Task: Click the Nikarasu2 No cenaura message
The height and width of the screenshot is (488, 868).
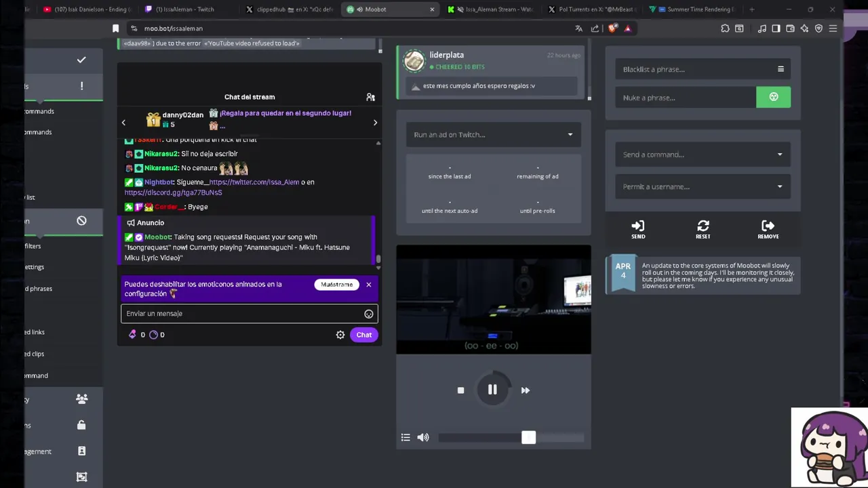Action: click(x=187, y=168)
